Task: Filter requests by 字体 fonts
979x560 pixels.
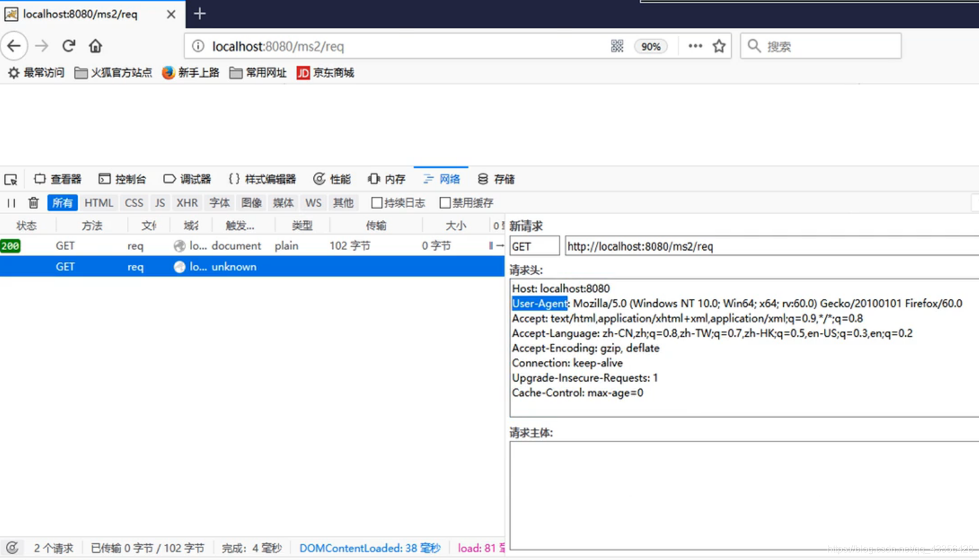Action: pos(219,203)
